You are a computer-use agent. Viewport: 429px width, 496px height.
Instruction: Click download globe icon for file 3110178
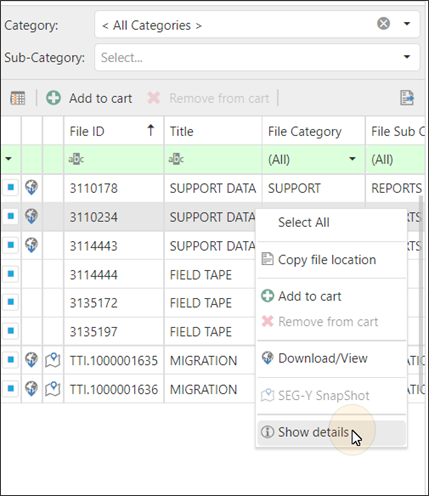coord(32,188)
